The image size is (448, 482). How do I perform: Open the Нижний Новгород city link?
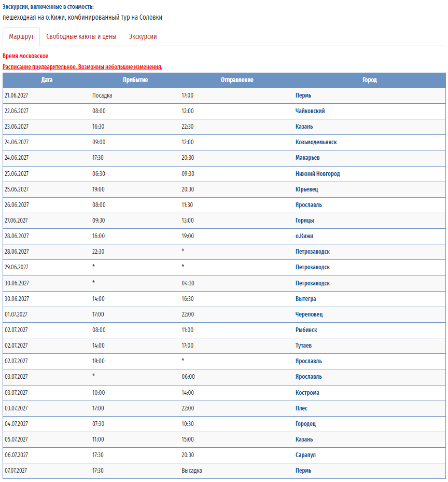317,174
